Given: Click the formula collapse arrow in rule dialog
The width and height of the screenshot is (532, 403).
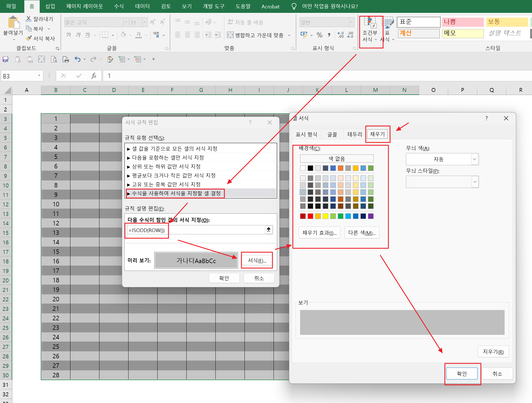Looking at the screenshot, I should (x=269, y=230).
